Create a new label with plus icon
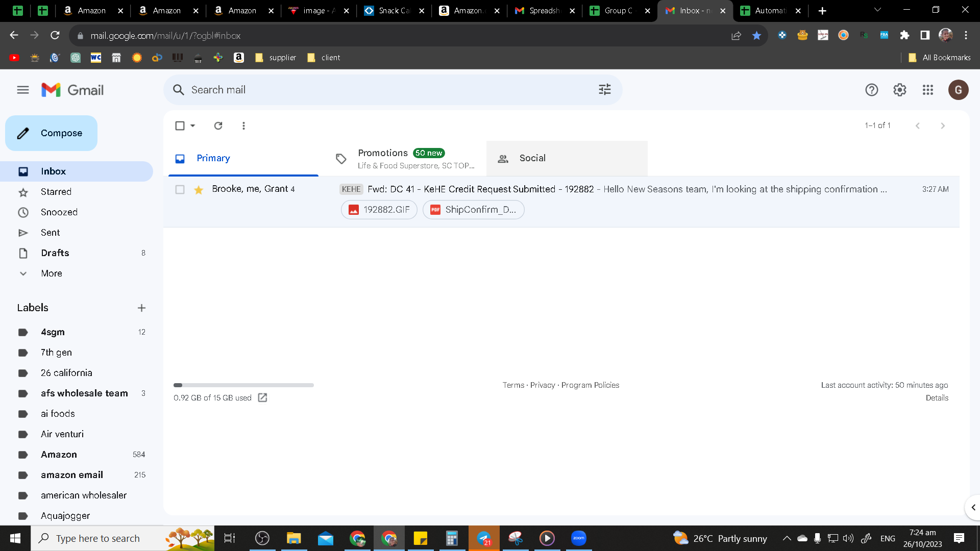Image resolution: width=980 pixels, height=551 pixels. pyautogui.click(x=142, y=308)
